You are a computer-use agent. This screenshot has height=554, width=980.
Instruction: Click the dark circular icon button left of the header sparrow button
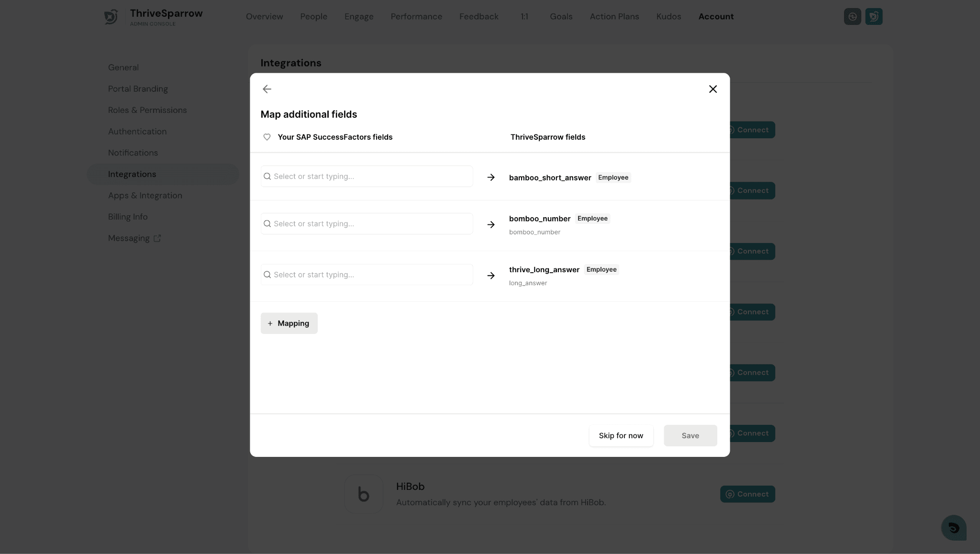[853, 17]
